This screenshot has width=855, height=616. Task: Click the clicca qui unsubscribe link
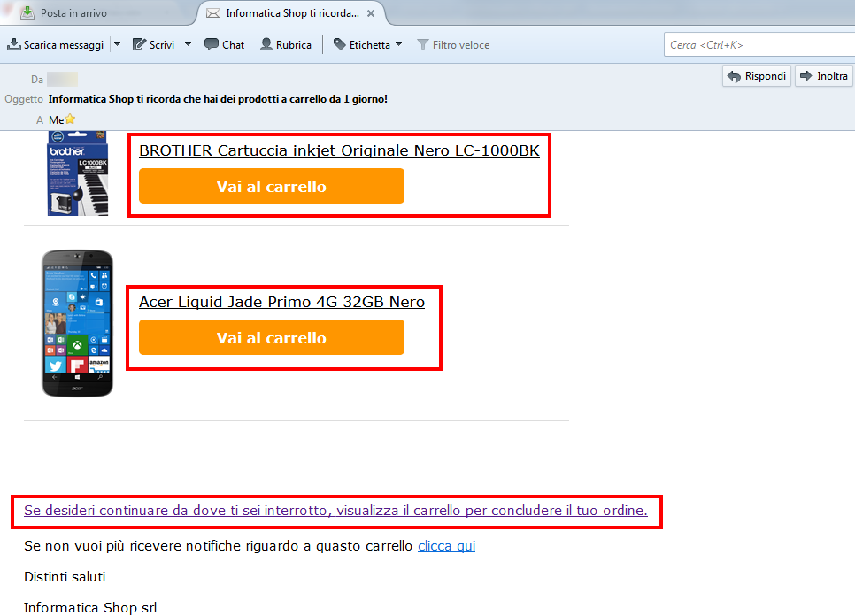point(447,546)
